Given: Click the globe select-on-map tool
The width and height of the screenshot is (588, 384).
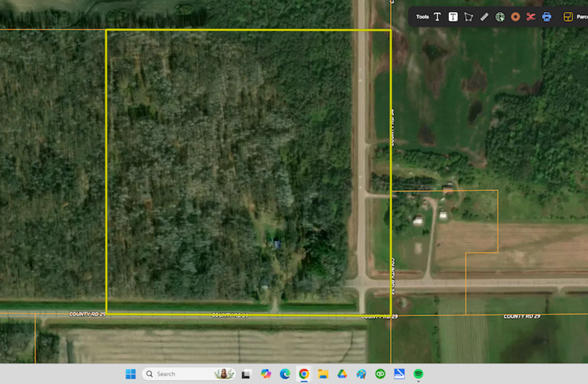Looking at the screenshot, I should pos(500,17).
